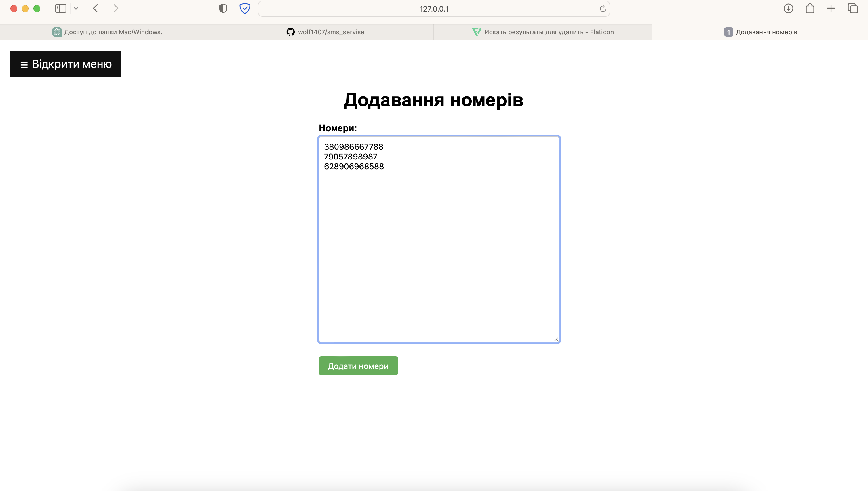Open a new tab with plus icon
The image size is (868, 491).
(831, 8)
